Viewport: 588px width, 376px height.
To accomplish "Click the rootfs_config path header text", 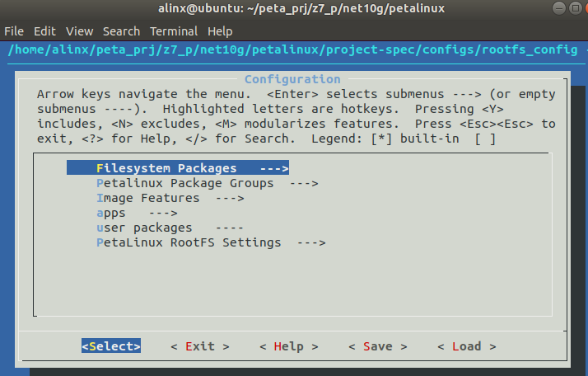I will pyautogui.click(x=292, y=49).
